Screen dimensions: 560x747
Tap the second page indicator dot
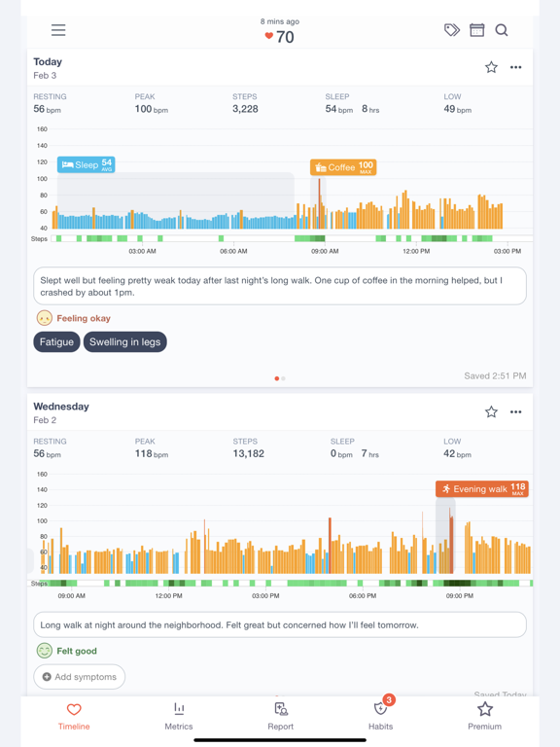(283, 378)
